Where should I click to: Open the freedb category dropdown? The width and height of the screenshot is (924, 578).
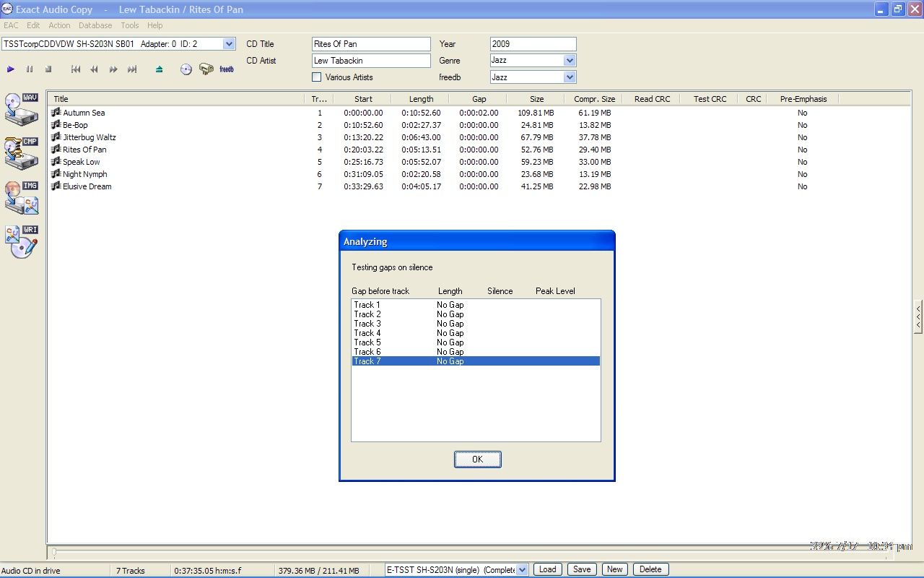570,77
